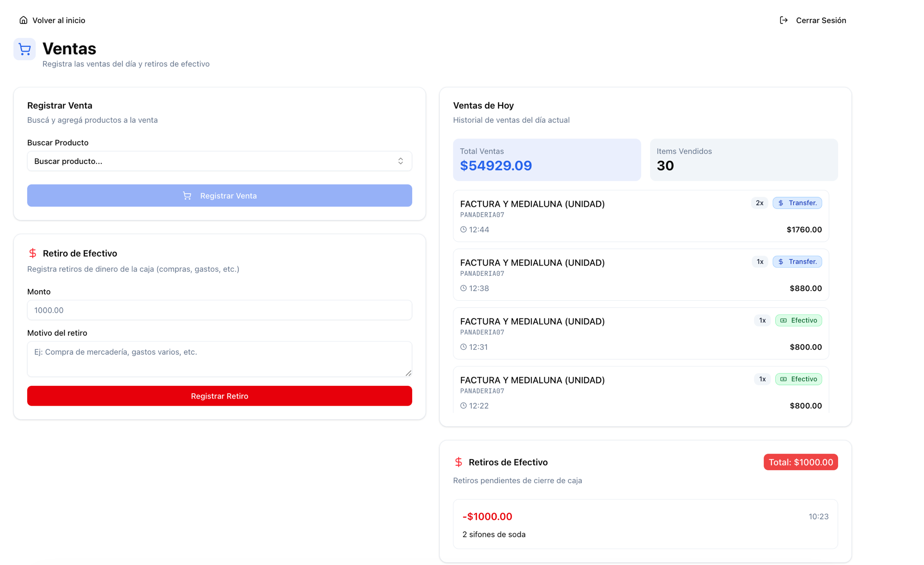This screenshot has height=565, width=924.
Task: Click the home icon beside Volver al inicio
Action: (23, 20)
